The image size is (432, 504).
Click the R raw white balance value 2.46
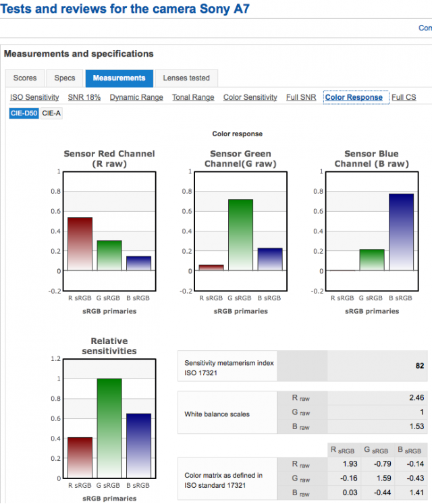click(x=416, y=398)
